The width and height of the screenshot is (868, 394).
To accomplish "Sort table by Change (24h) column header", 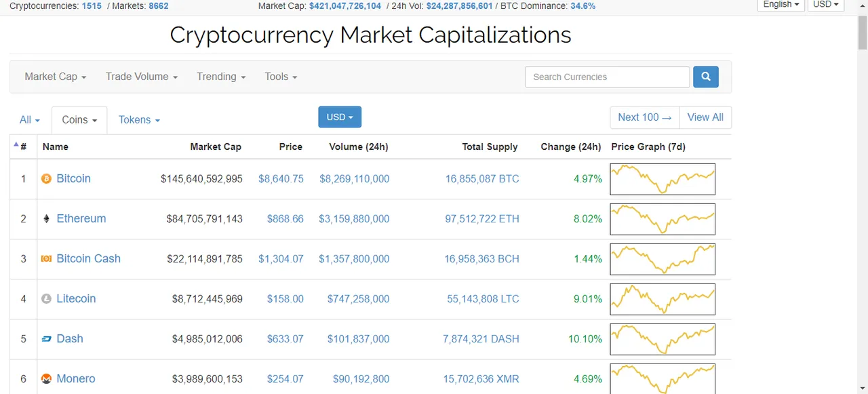I will tap(571, 146).
